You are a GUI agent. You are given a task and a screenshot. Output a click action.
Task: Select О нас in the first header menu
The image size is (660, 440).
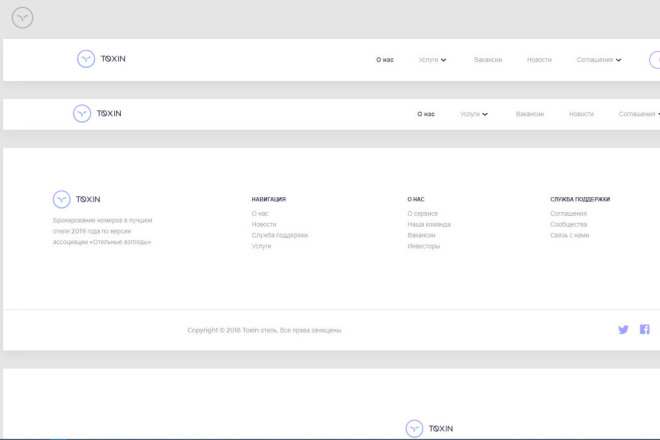click(x=385, y=60)
